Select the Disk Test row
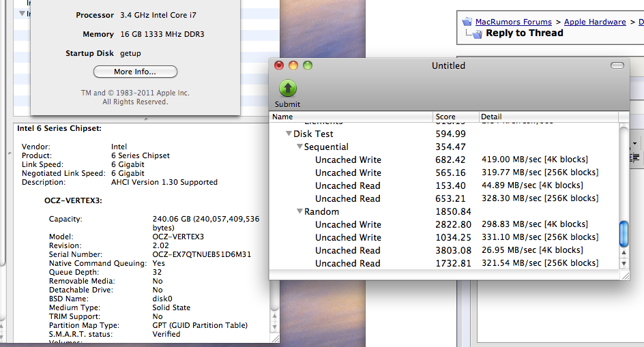The height and width of the screenshot is (347, 644). [443, 134]
